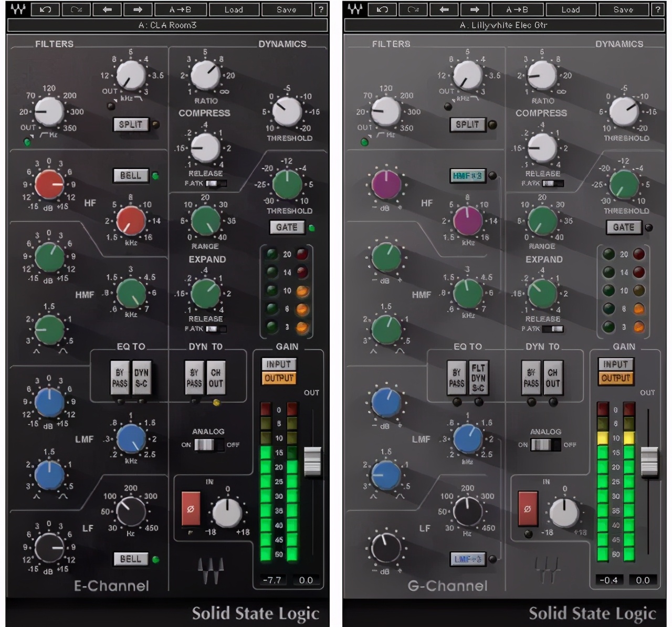Screen dimensions: 672x627
Task: Toggle GATE button in E-Channel dynamics
Action: pyautogui.click(x=287, y=227)
